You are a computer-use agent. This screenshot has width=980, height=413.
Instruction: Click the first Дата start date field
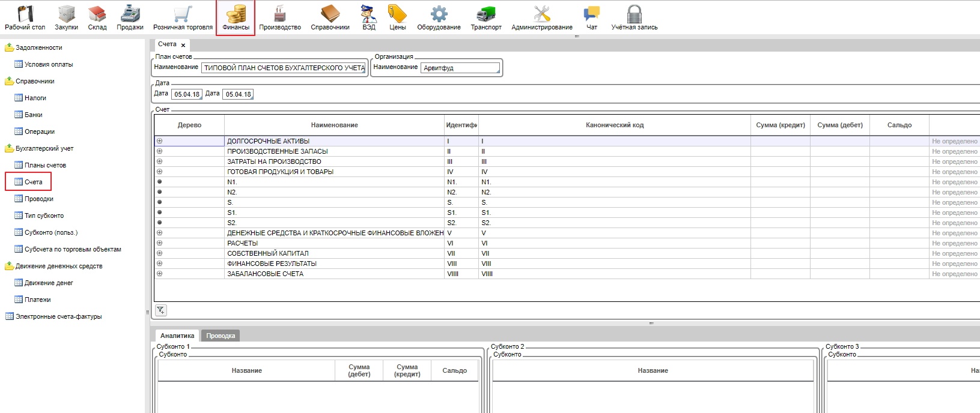tap(187, 94)
